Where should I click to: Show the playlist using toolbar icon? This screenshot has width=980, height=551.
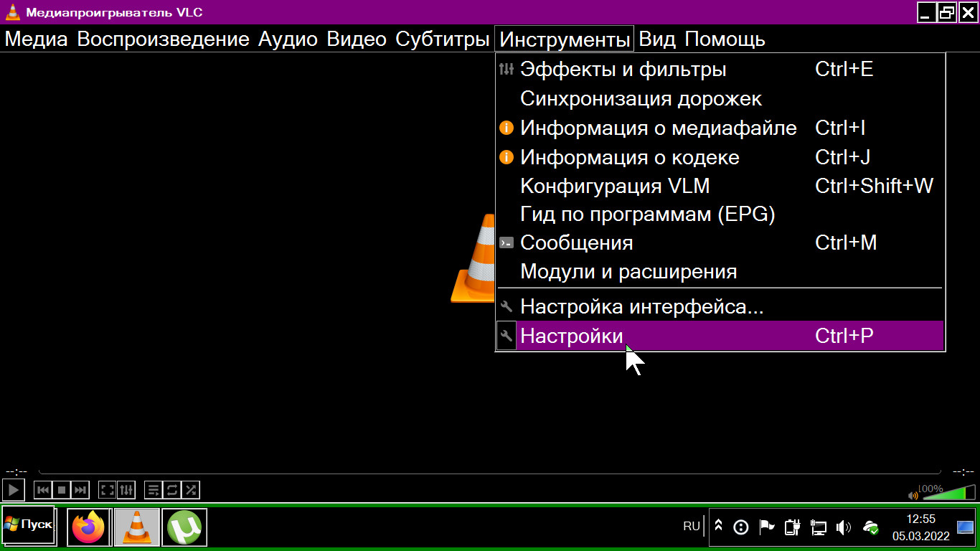click(154, 490)
